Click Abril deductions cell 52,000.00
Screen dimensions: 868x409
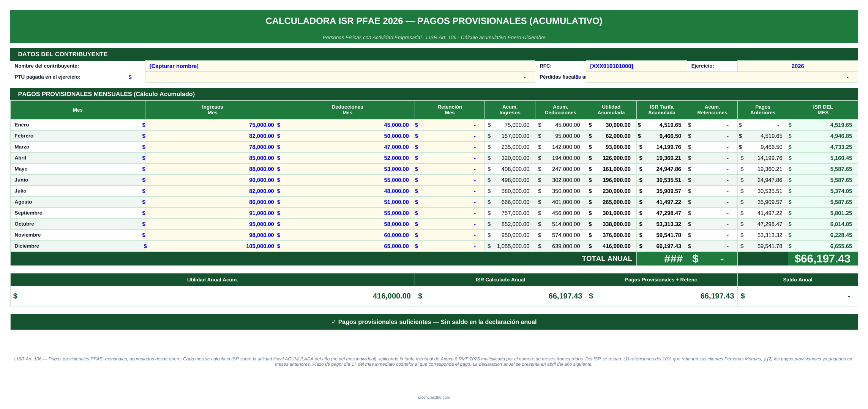pyautogui.click(x=347, y=158)
